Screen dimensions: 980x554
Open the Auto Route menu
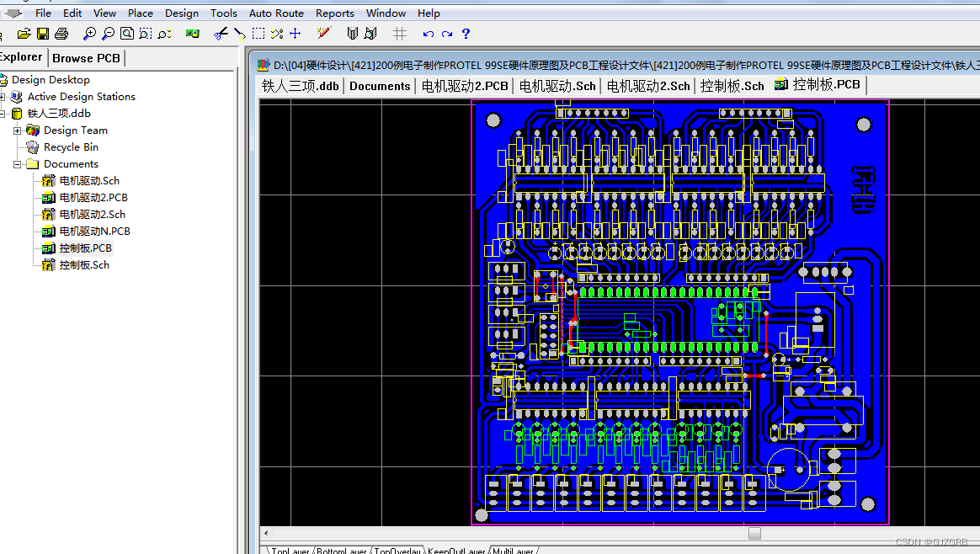point(276,13)
